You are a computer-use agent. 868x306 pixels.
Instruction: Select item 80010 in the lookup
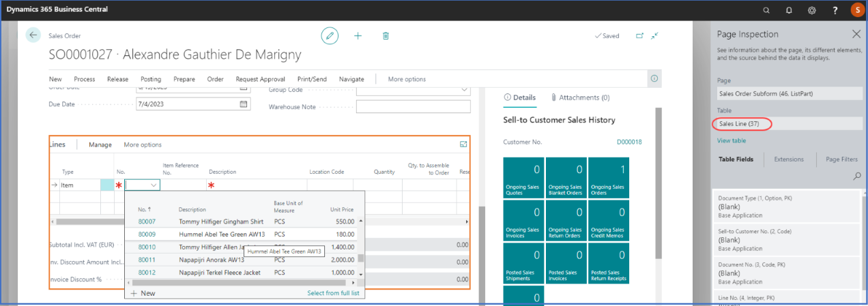point(242,247)
